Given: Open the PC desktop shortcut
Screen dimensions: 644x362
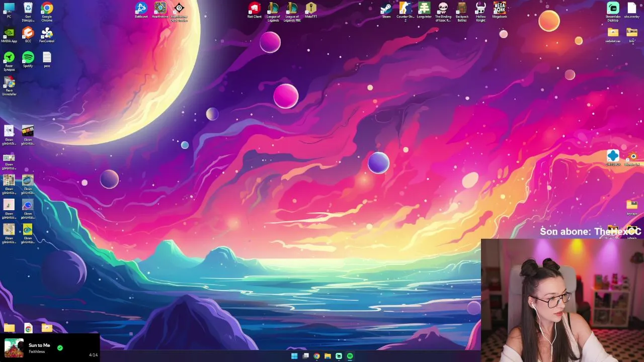Looking at the screenshot, I should coord(9,10).
